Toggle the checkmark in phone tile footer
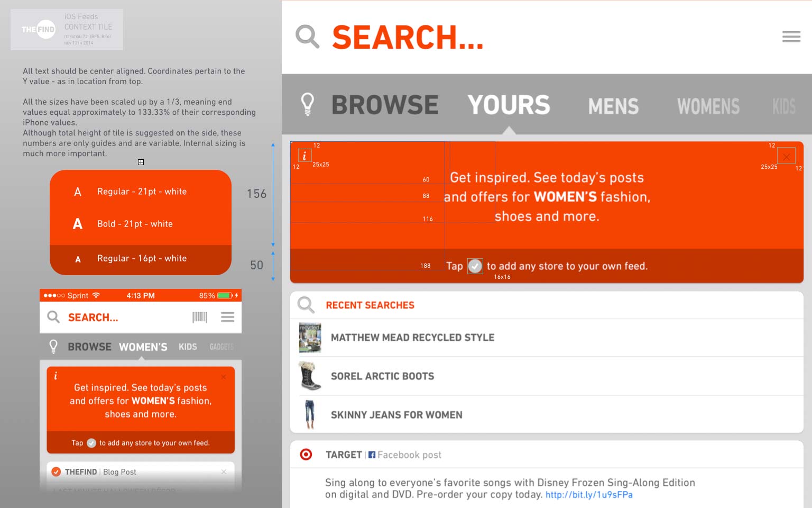The height and width of the screenshot is (508, 812). tap(91, 443)
